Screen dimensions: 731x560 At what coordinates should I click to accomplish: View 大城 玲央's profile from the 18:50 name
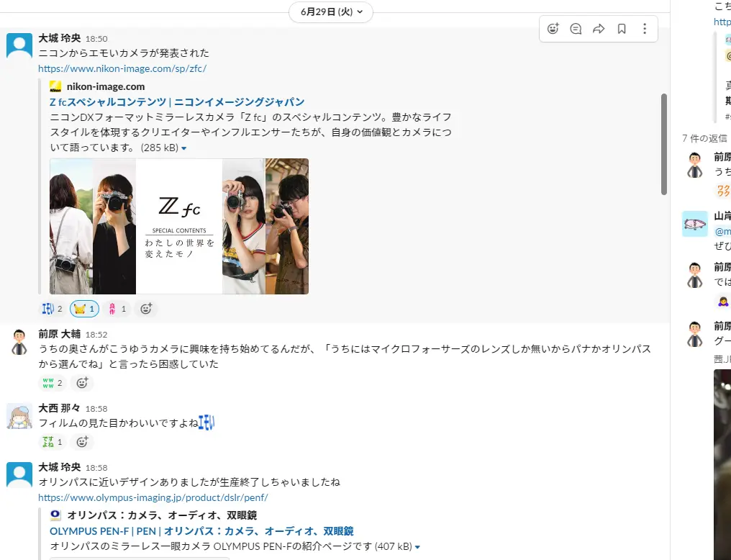pos(59,38)
